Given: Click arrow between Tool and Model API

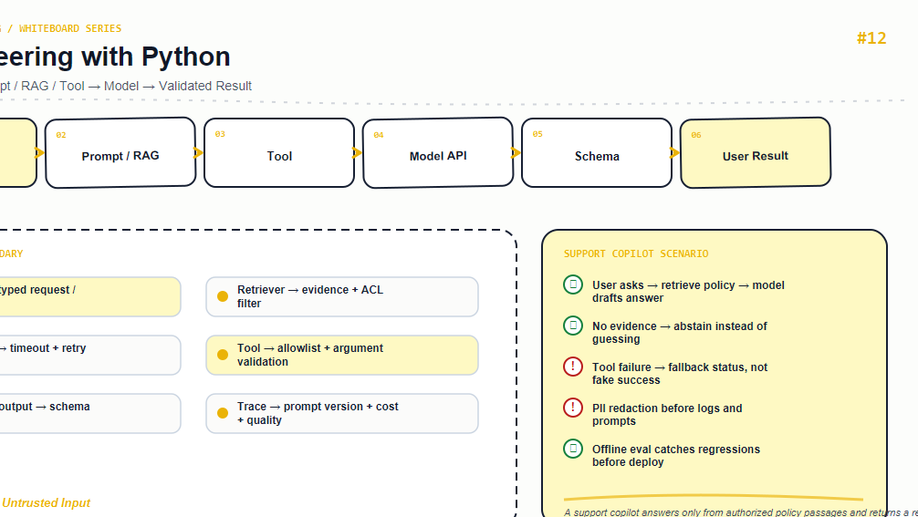Looking at the screenshot, I should click(x=357, y=153).
